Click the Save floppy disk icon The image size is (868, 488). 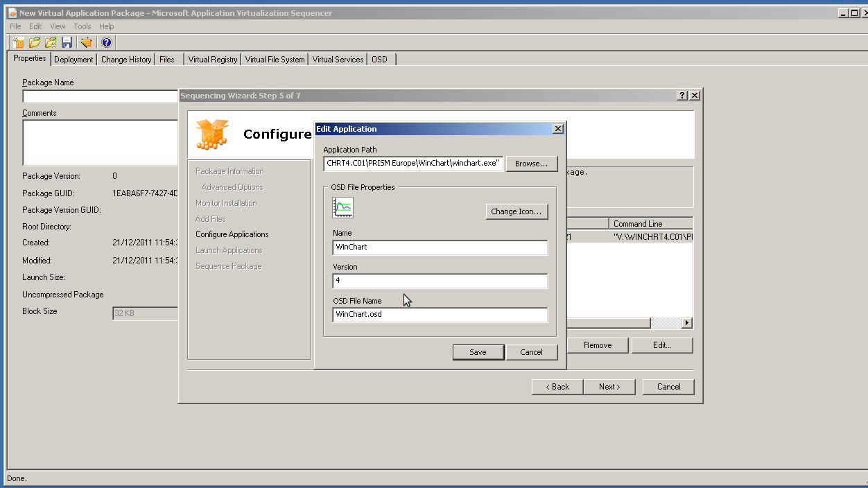click(x=67, y=42)
